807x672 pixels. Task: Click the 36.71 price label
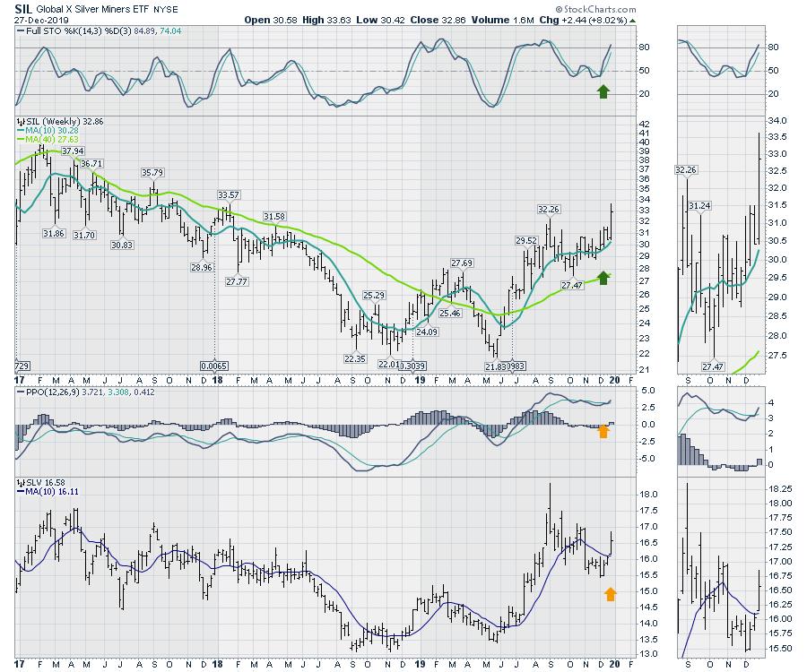(91, 164)
